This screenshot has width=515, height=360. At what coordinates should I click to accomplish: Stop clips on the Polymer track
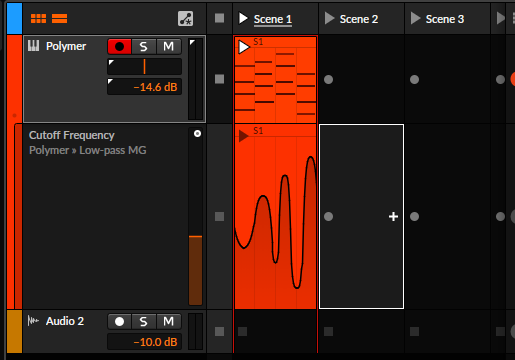[219, 79]
